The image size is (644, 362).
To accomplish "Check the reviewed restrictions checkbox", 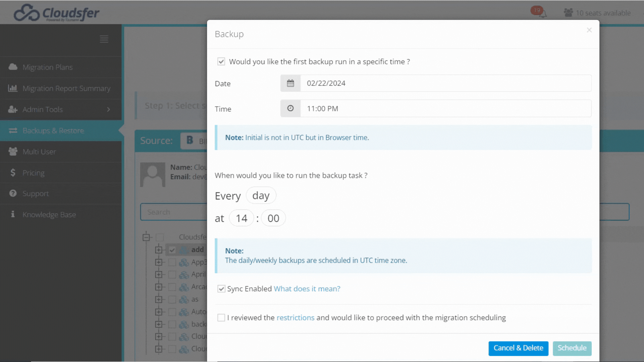I will (221, 317).
